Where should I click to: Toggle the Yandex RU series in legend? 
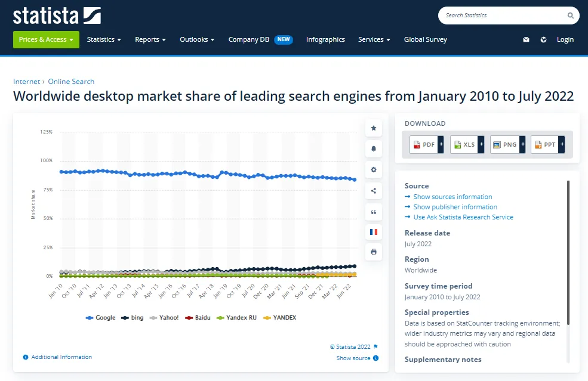pyautogui.click(x=236, y=318)
